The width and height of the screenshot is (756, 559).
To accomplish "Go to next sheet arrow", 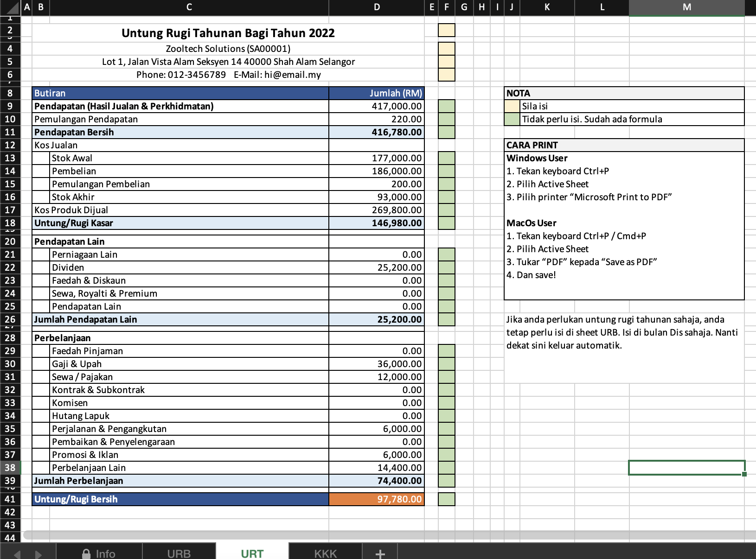I will point(38,554).
